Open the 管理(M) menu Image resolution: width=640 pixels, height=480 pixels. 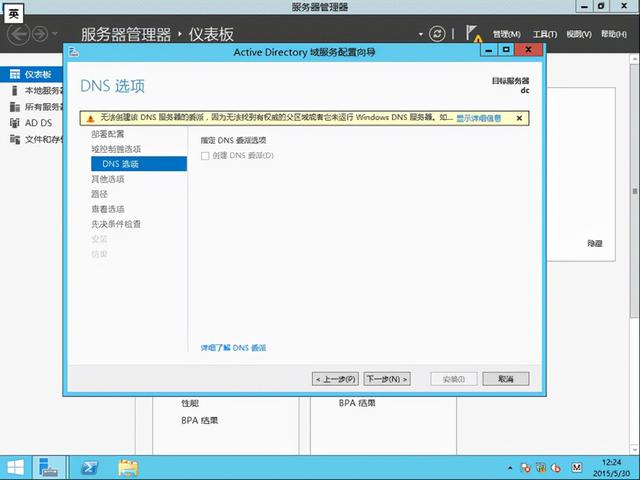click(507, 35)
